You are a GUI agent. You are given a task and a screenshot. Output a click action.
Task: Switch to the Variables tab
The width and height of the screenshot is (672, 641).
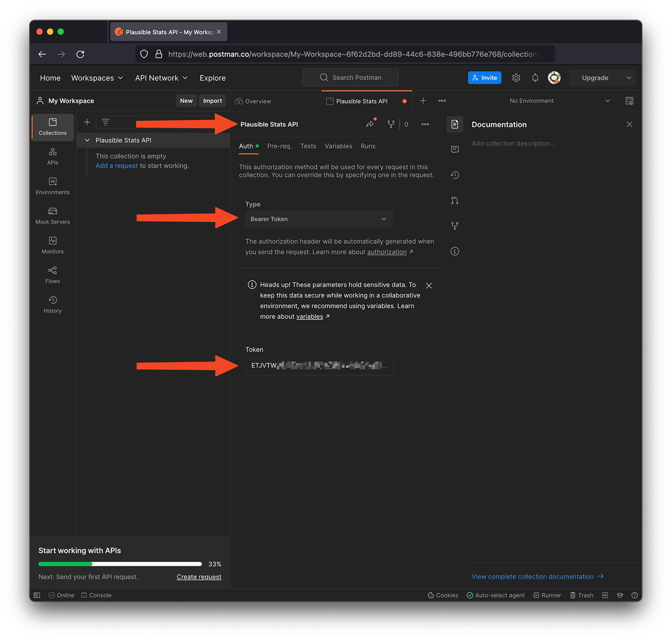click(x=338, y=146)
